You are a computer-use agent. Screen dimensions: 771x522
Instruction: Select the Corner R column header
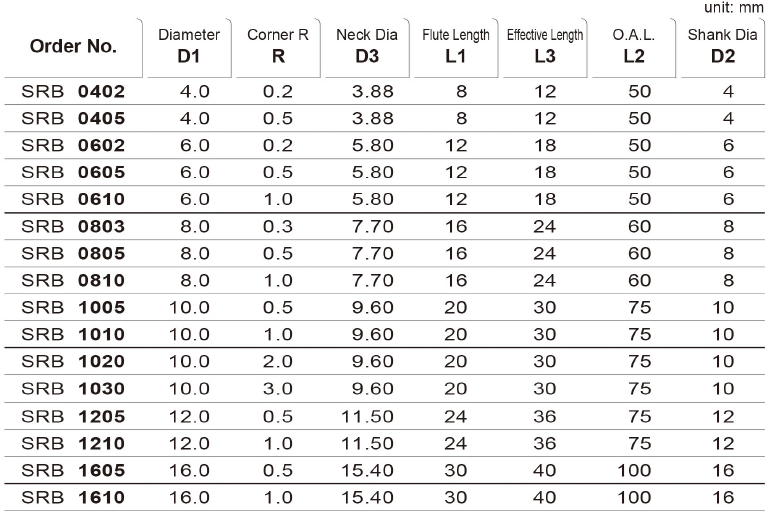(278, 46)
